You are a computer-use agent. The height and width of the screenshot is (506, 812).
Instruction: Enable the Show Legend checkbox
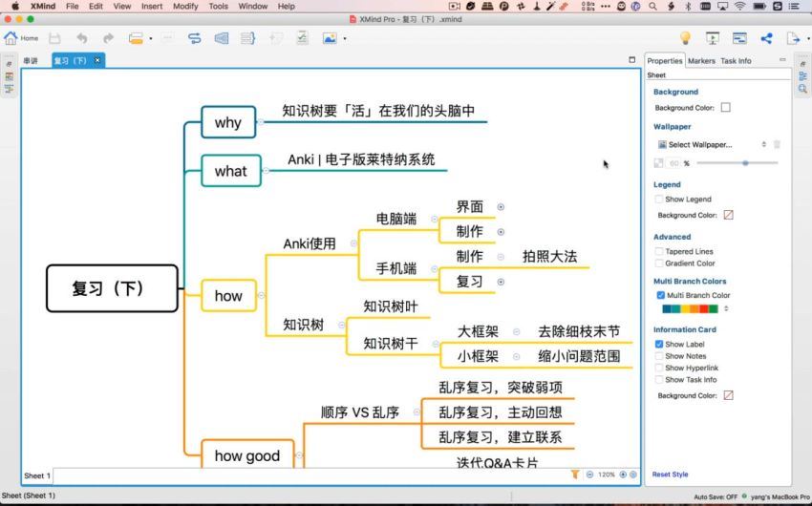pyautogui.click(x=659, y=200)
